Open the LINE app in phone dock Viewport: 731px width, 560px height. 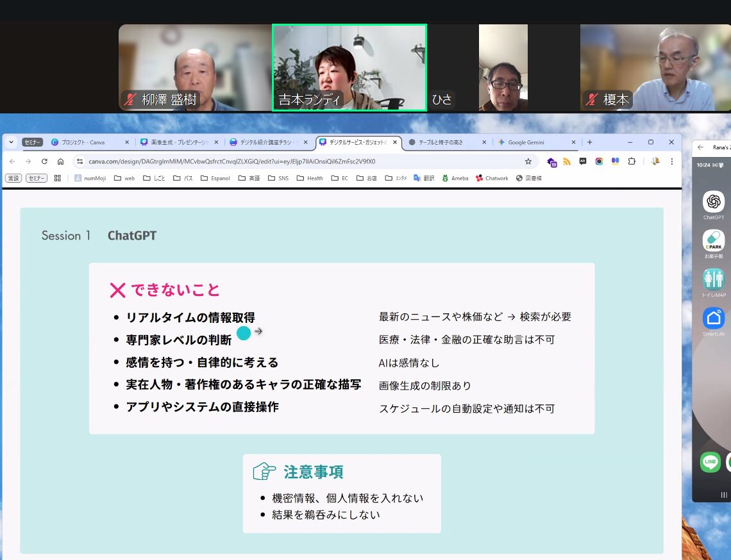click(x=710, y=462)
